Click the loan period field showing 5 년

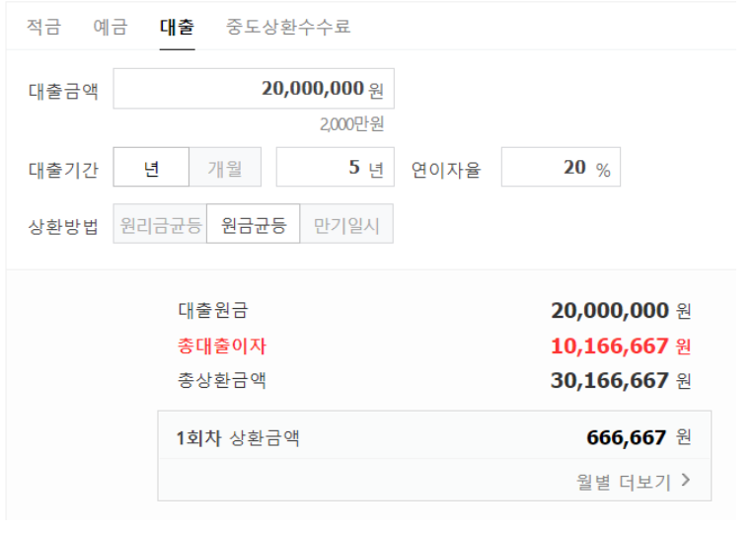pos(336,168)
